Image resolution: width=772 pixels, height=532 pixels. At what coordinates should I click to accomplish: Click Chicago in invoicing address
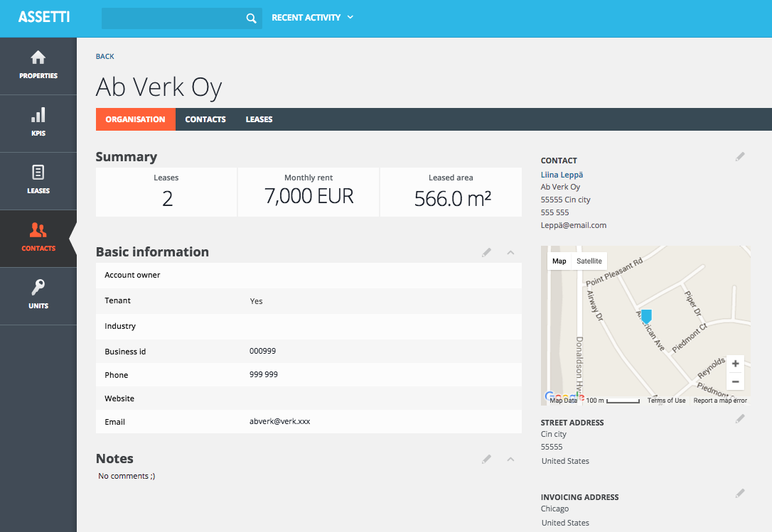point(555,509)
